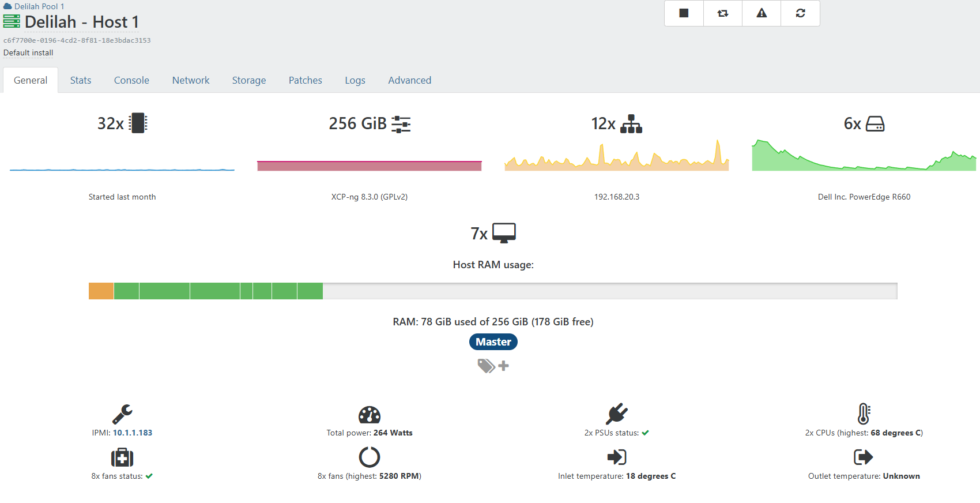980x503 pixels.
Task: Click the stop host square icon
Action: click(684, 13)
